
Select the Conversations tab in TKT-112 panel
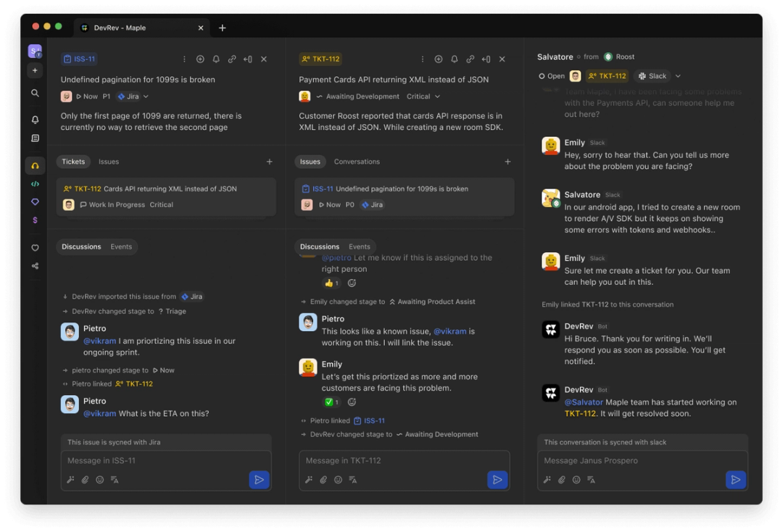coord(357,162)
